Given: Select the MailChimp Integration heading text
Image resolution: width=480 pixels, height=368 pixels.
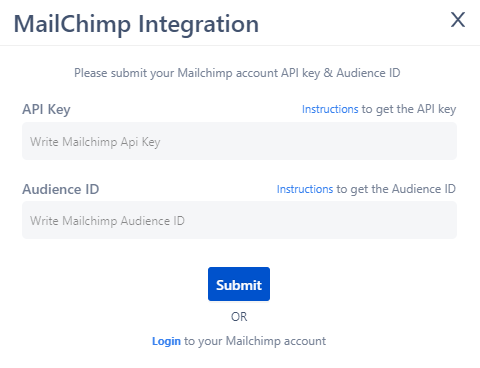Looking at the screenshot, I should [136, 24].
